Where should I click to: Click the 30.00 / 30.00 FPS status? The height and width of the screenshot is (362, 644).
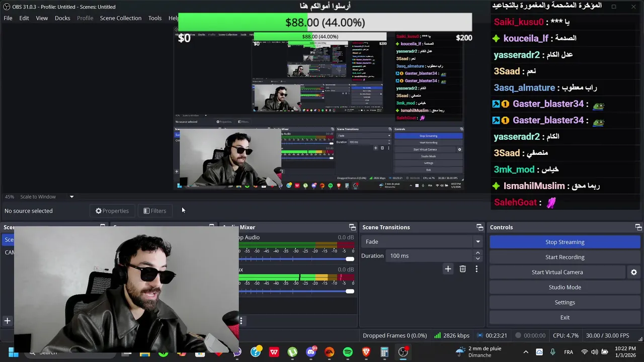pos(607,335)
